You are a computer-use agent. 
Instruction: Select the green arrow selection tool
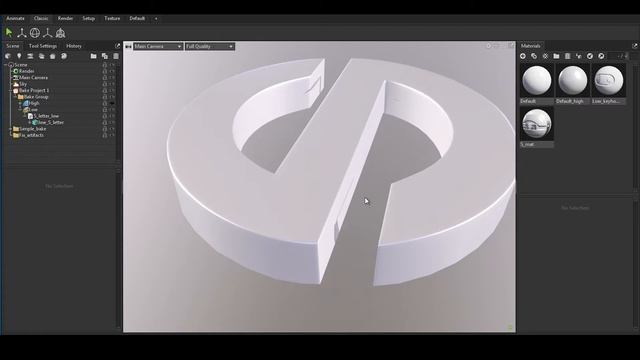(x=9, y=33)
